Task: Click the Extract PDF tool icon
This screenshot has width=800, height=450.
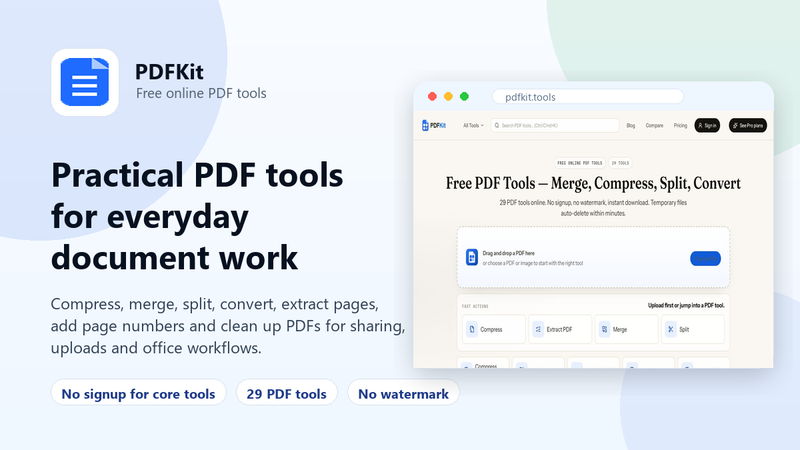Action: click(x=538, y=330)
